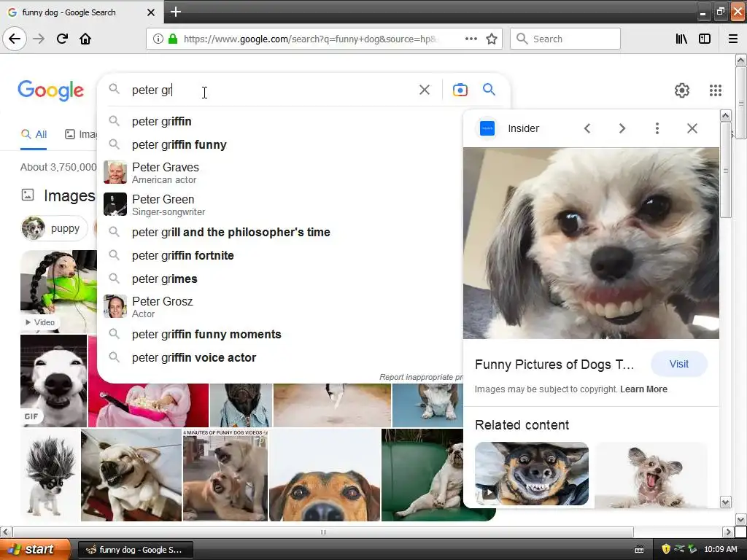Click the browser forward arrow
Image resolution: width=747 pixels, height=560 pixels.
(39, 39)
